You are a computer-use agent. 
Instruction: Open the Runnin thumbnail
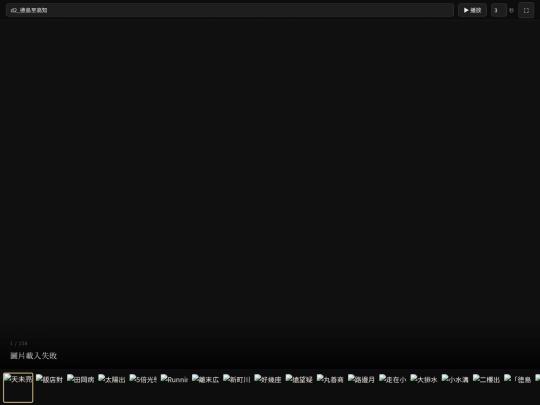[174, 387]
